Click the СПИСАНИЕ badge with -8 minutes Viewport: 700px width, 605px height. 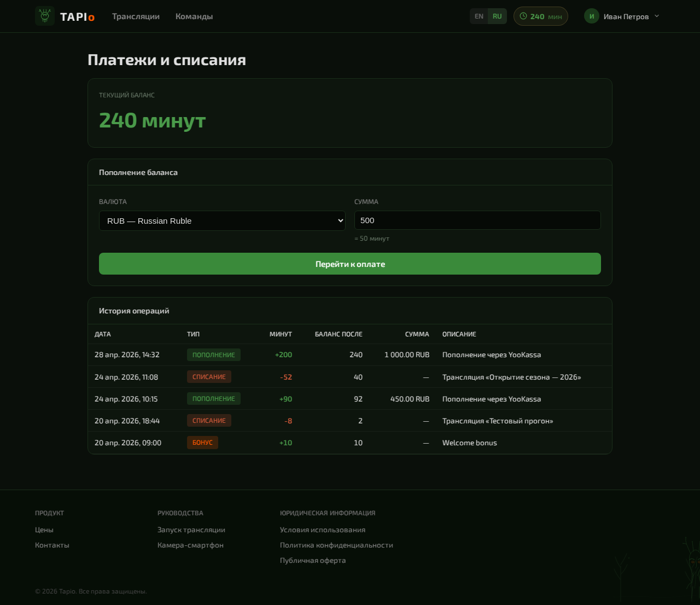209,421
